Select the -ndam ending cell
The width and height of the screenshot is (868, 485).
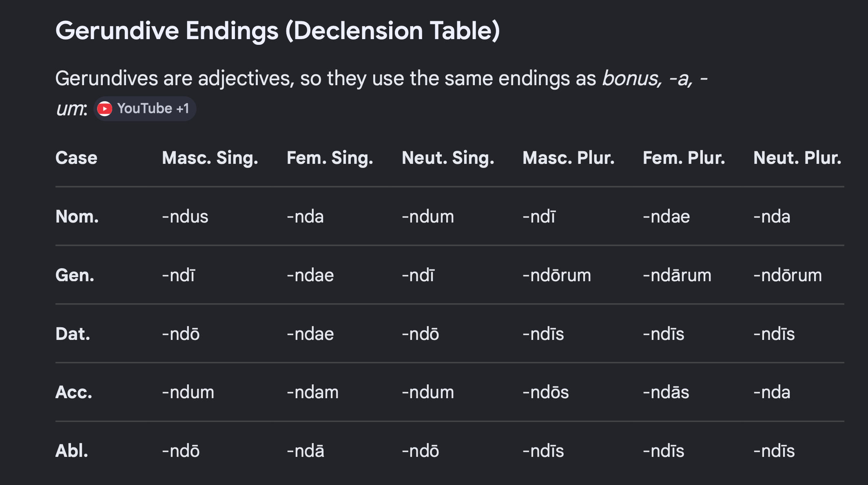(x=312, y=392)
